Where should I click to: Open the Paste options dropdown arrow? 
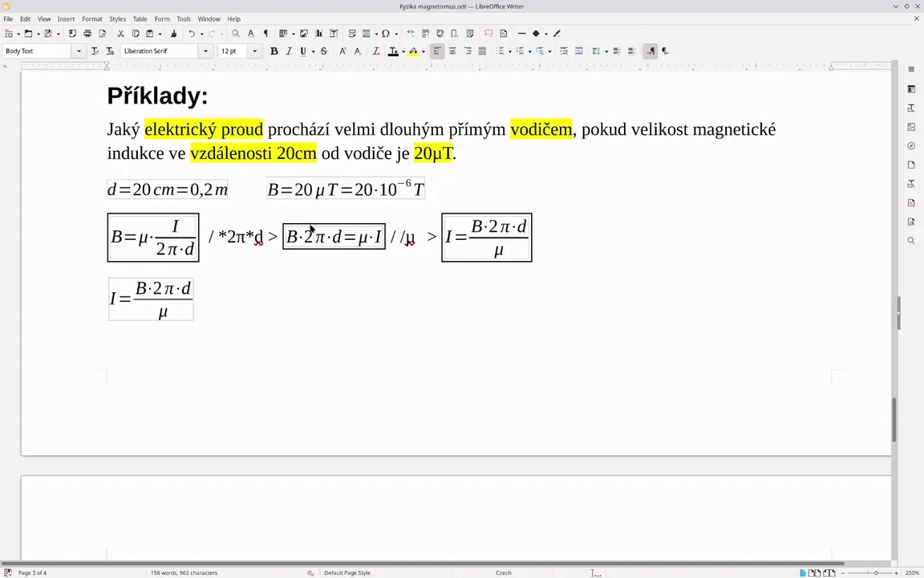pos(160,34)
